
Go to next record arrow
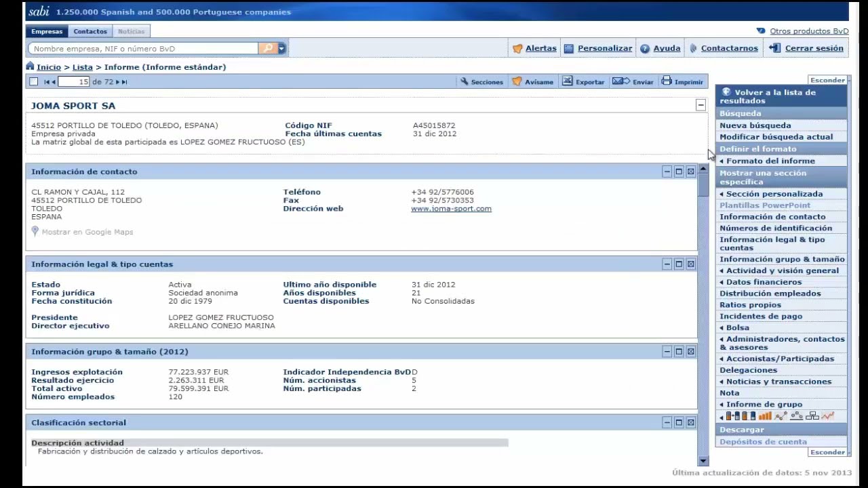point(117,82)
